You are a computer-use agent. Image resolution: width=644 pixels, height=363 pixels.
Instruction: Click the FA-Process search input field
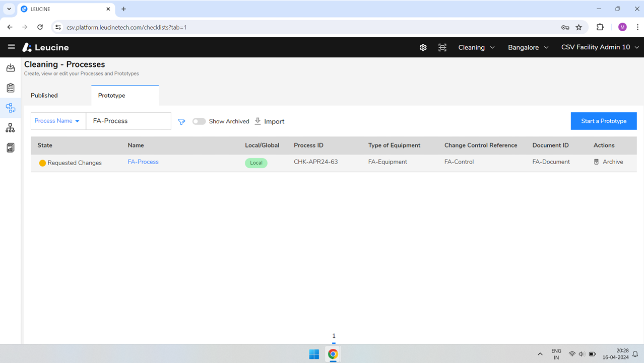tap(128, 121)
